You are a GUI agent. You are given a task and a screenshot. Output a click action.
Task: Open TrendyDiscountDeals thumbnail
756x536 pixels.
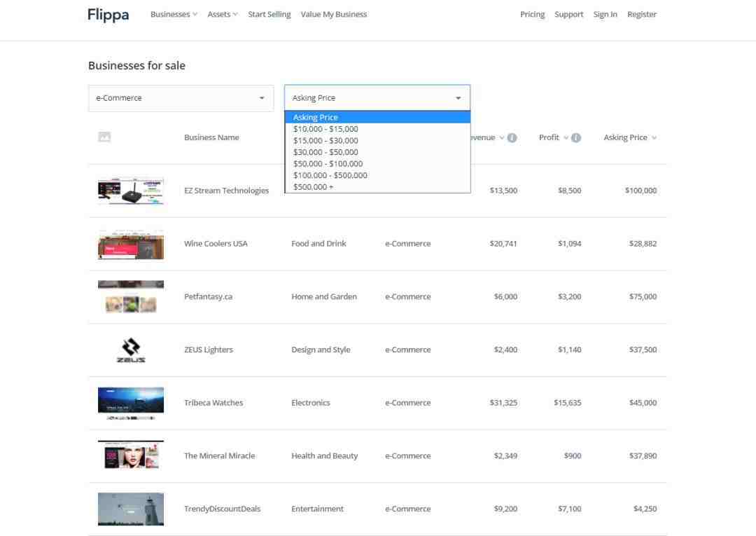131,509
